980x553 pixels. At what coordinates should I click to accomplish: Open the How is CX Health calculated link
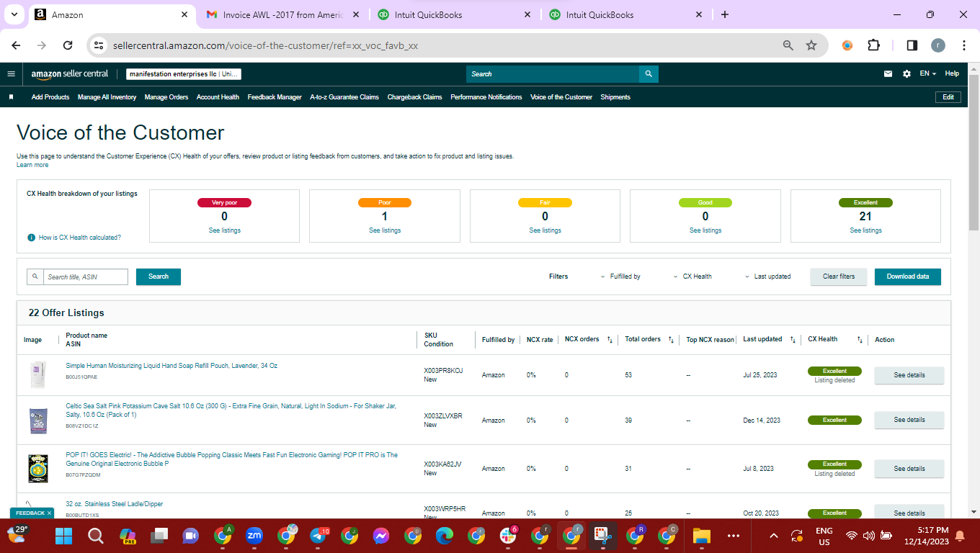pos(80,237)
